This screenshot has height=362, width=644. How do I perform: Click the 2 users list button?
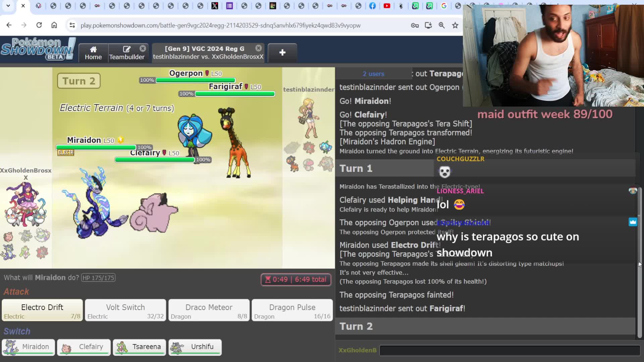click(373, 74)
